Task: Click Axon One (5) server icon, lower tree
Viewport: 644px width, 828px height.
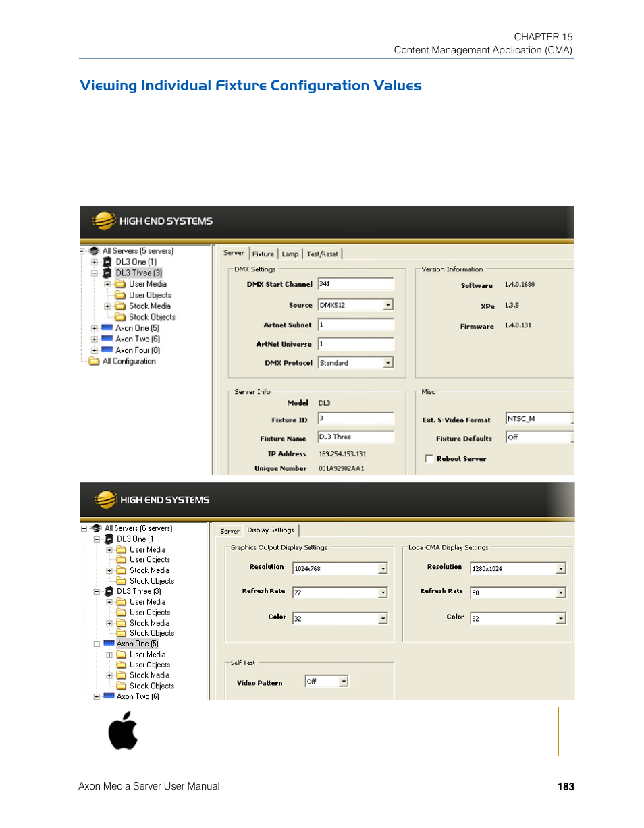Action: pos(109,644)
